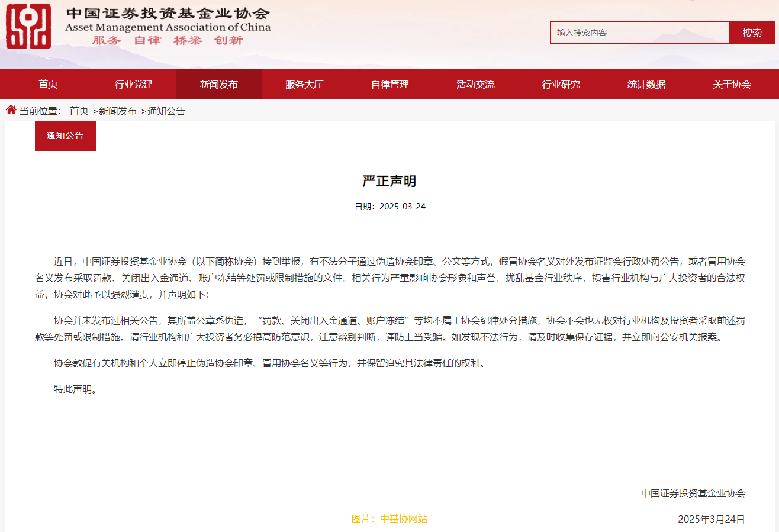Open the 自律管理 navigation menu item
Screen dimensions: 779x532
390,84
